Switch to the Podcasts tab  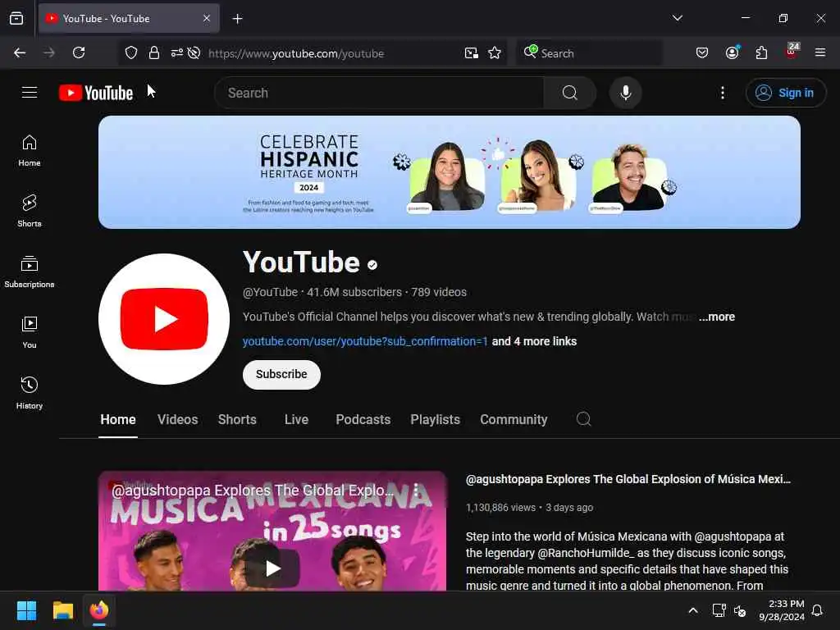363,419
